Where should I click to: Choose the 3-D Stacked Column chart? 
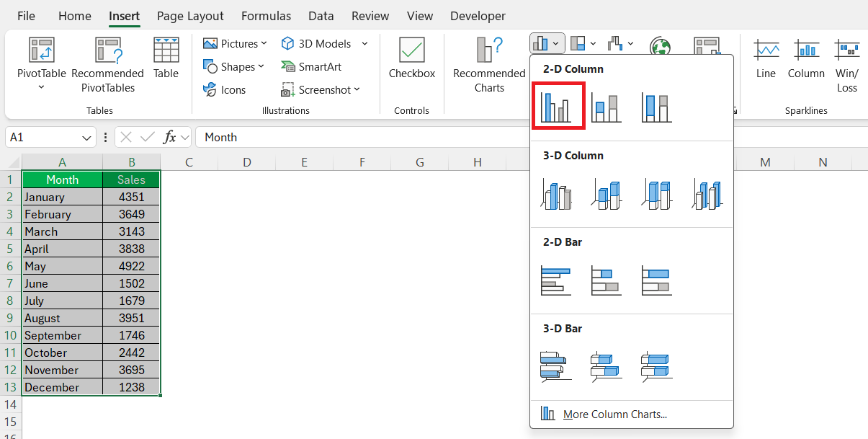point(607,194)
